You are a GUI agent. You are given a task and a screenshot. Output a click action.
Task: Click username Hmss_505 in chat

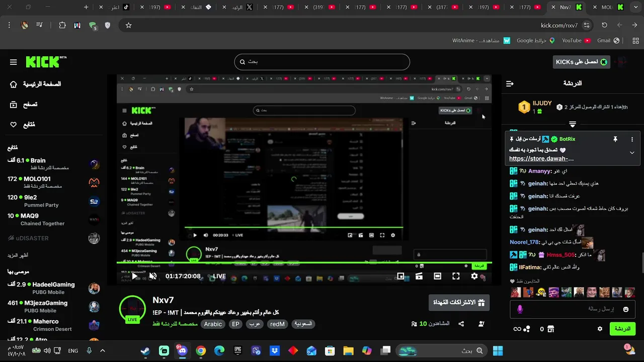560,255
